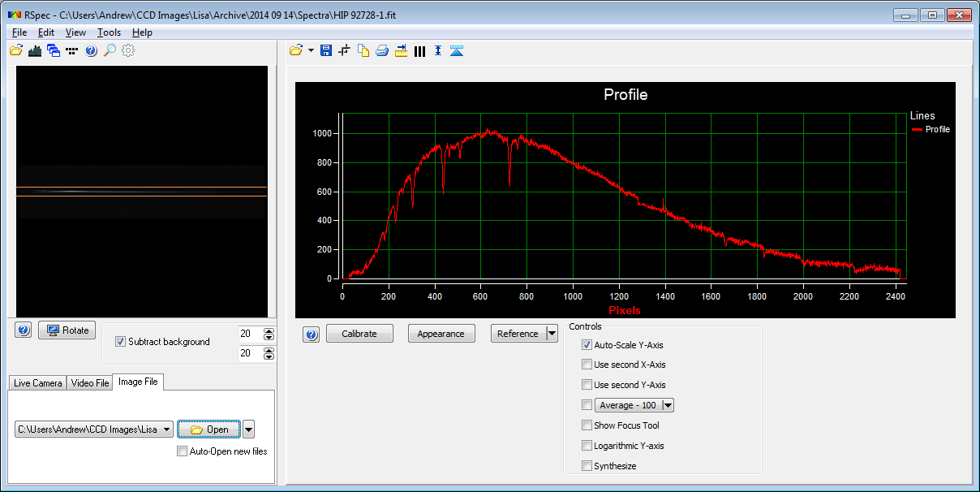Click the print profile icon
Viewport: 980px width, 492px height.
coord(381,51)
